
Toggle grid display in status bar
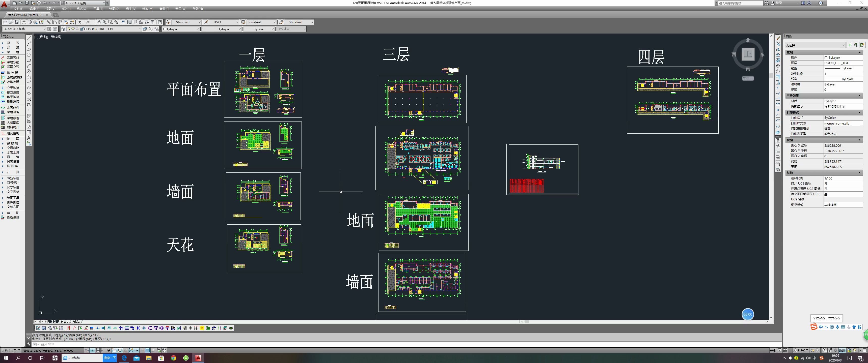coord(98,350)
